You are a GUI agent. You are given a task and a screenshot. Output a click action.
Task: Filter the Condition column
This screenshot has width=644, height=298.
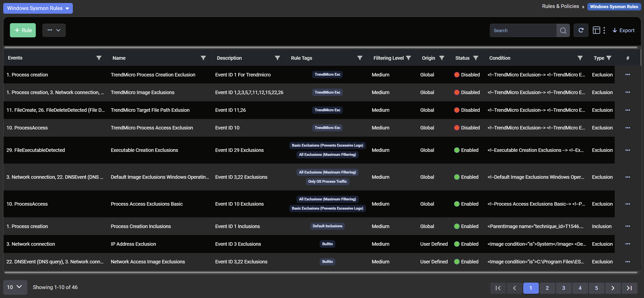tap(580, 58)
